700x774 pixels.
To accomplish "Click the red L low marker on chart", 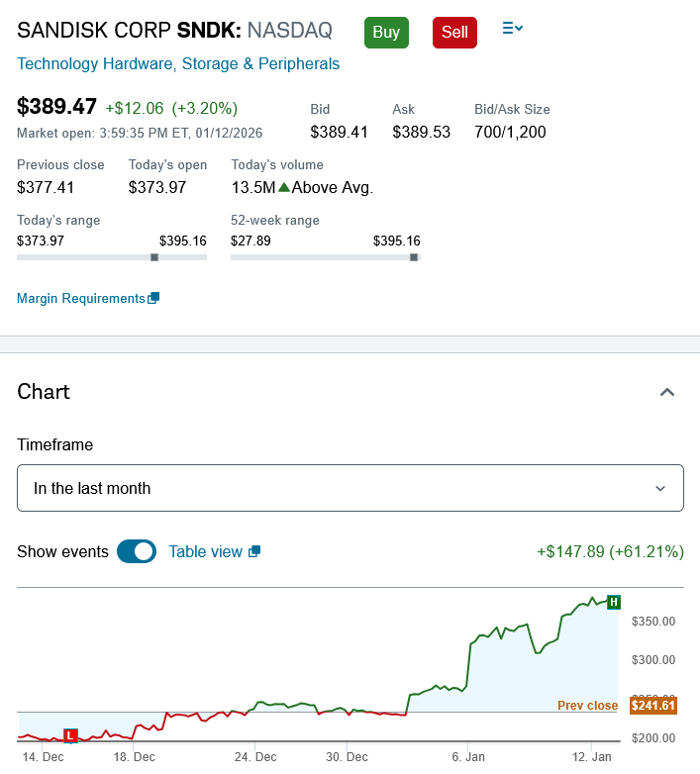I will click(70, 735).
